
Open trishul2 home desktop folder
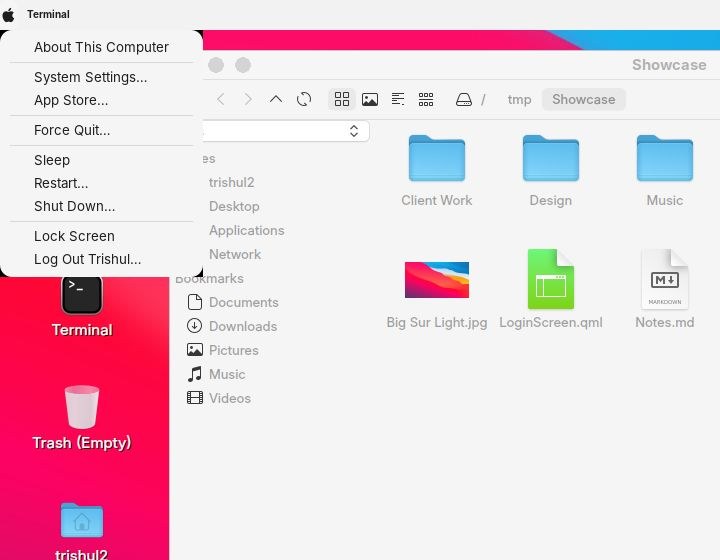[82, 520]
